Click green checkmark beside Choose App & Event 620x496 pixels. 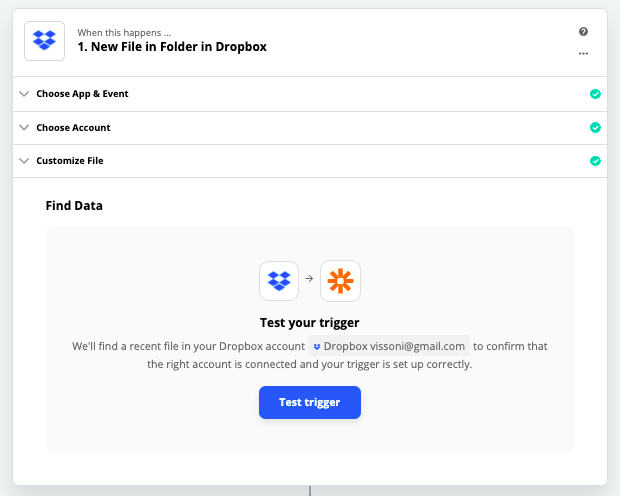point(595,94)
